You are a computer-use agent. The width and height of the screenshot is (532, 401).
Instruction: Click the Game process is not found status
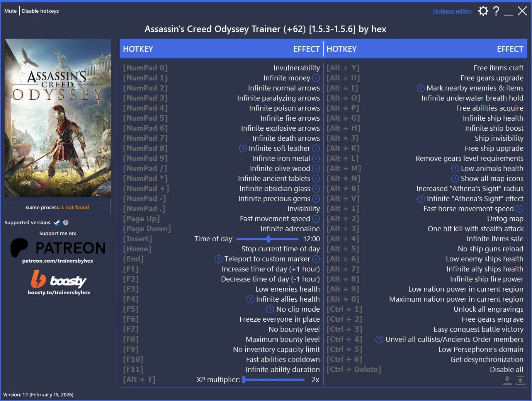coord(58,207)
